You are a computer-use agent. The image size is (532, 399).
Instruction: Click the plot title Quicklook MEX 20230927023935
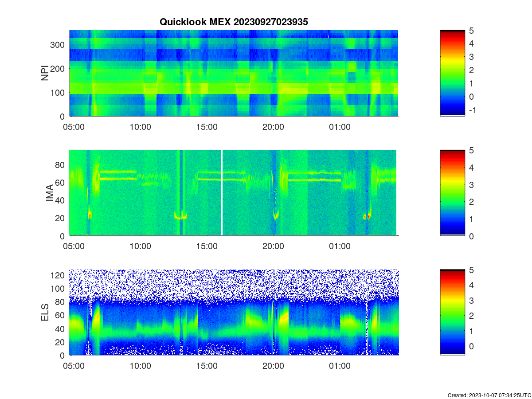234,22
